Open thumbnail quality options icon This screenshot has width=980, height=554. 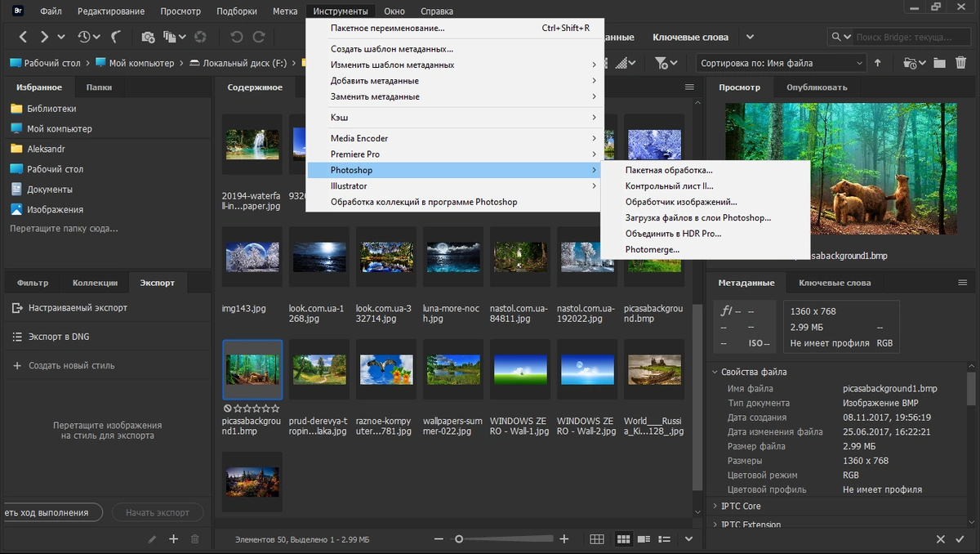pyautogui.click(x=625, y=63)
